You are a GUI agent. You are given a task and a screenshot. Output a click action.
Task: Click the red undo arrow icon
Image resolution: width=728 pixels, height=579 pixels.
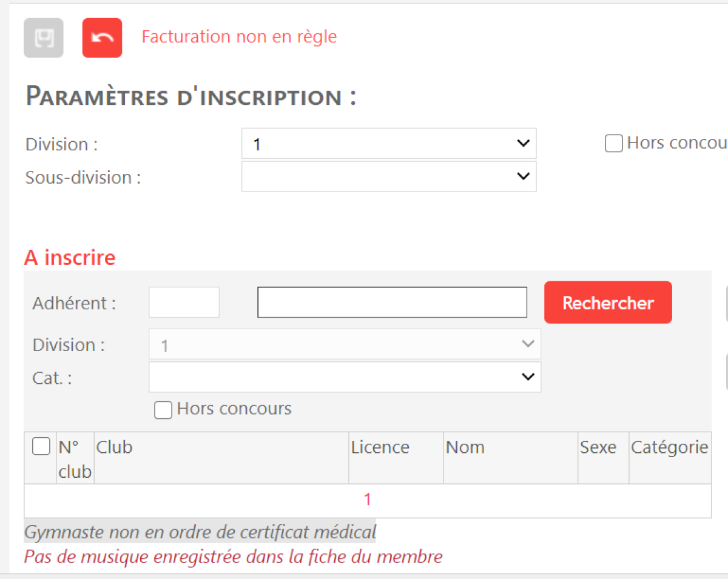coord(102,38)
